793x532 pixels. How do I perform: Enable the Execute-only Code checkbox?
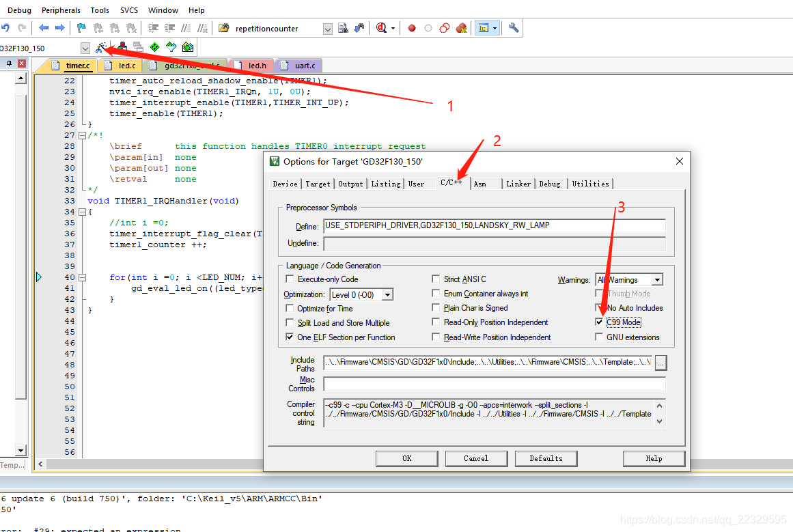click(290, 279)
